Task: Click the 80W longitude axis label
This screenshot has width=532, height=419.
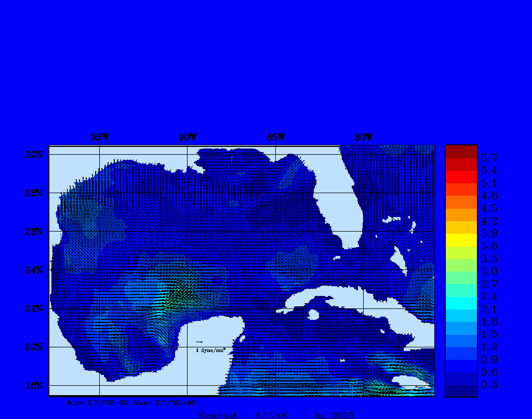Action: pos(363,137)
